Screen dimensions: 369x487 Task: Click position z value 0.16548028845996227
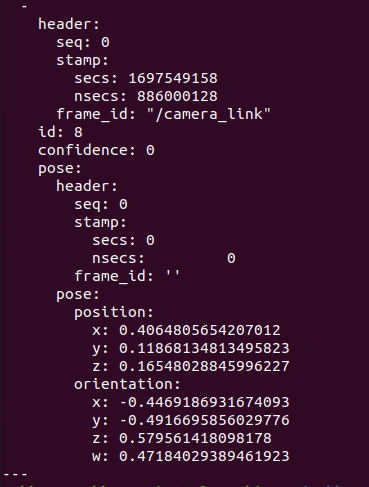click(x=204, y=366)
